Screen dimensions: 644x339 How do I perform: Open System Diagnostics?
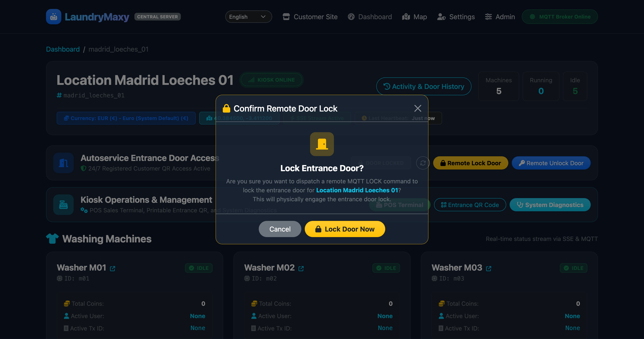(x=550, y=205)
